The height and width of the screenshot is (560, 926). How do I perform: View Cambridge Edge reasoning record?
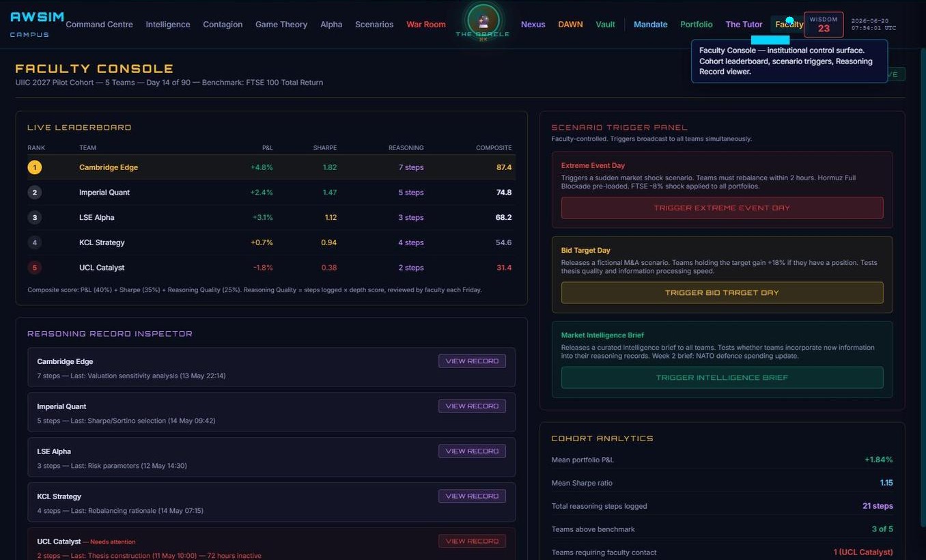coord(472,361)
